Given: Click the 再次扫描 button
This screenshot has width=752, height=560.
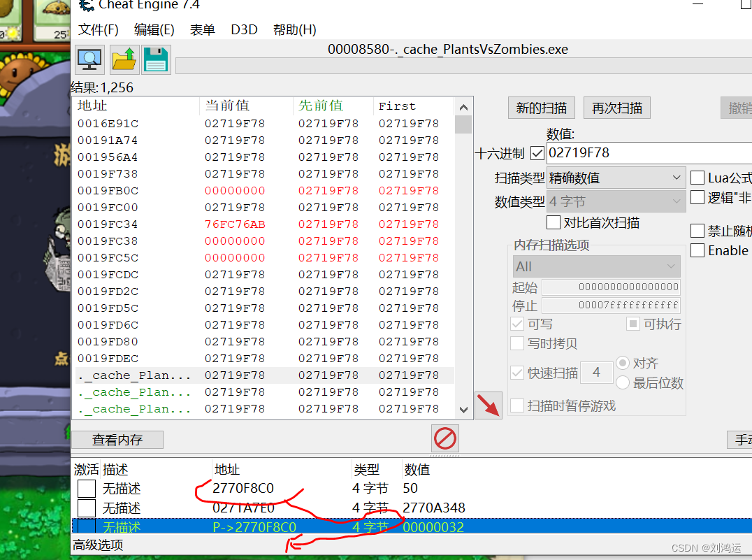Looking at the screenshot, I should pyautogui.click(x=616, y=108).
